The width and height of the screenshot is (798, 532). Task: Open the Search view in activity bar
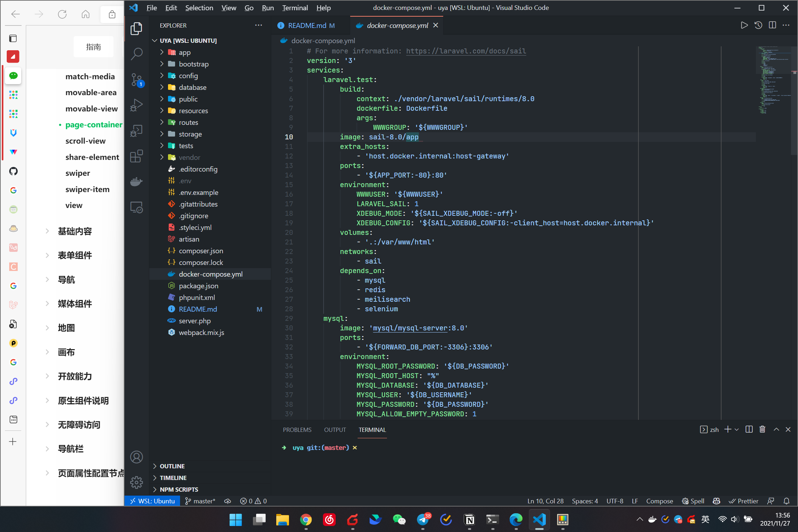[137, 54]
